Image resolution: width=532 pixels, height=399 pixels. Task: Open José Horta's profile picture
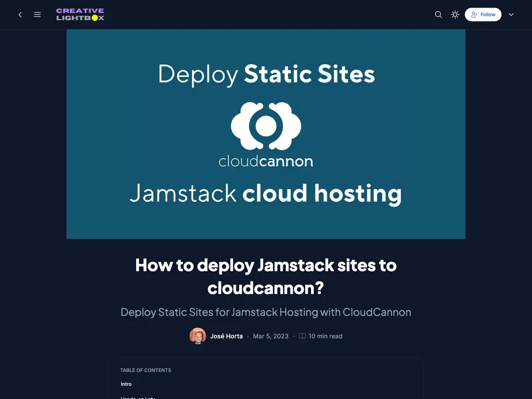click(x=198, y=336)
